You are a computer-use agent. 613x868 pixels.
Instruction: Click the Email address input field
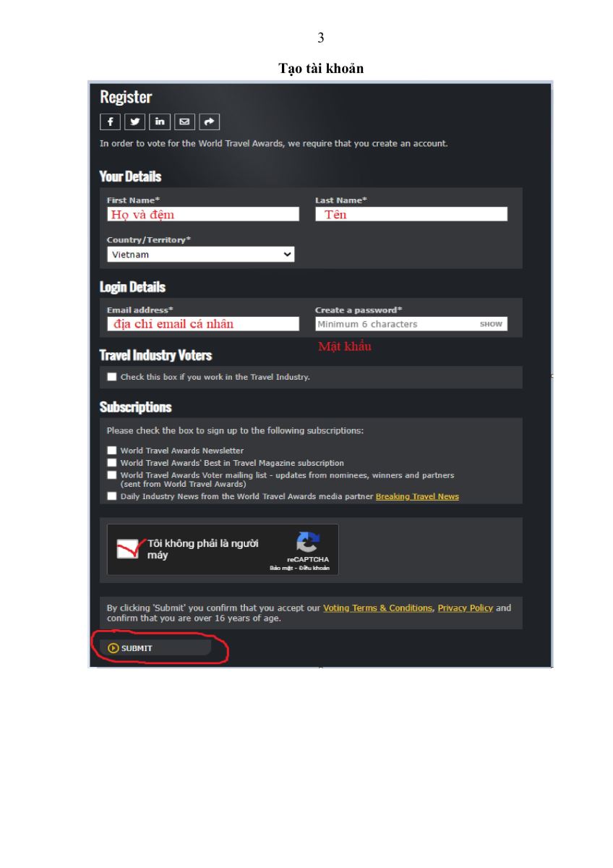(x=203, y=324)
